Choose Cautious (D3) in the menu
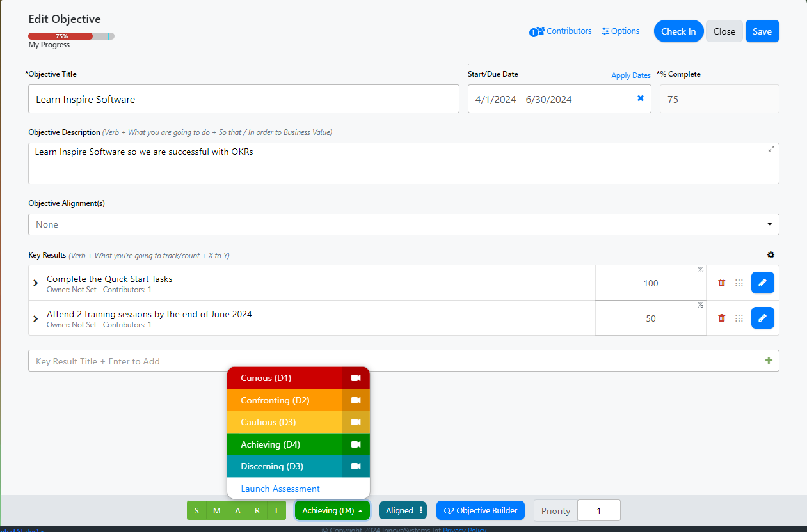The height and width of the screenshot is (532, 807). [x=285, y=422]
